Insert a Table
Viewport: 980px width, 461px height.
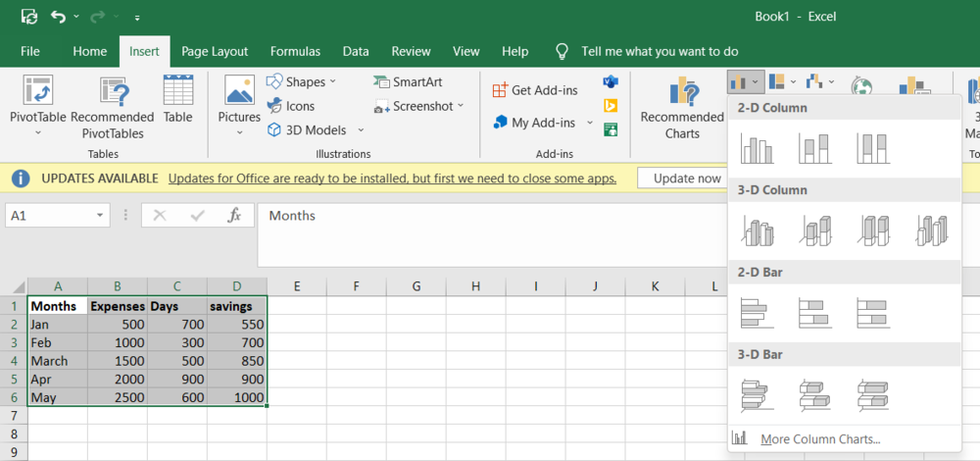click(178, 99)
